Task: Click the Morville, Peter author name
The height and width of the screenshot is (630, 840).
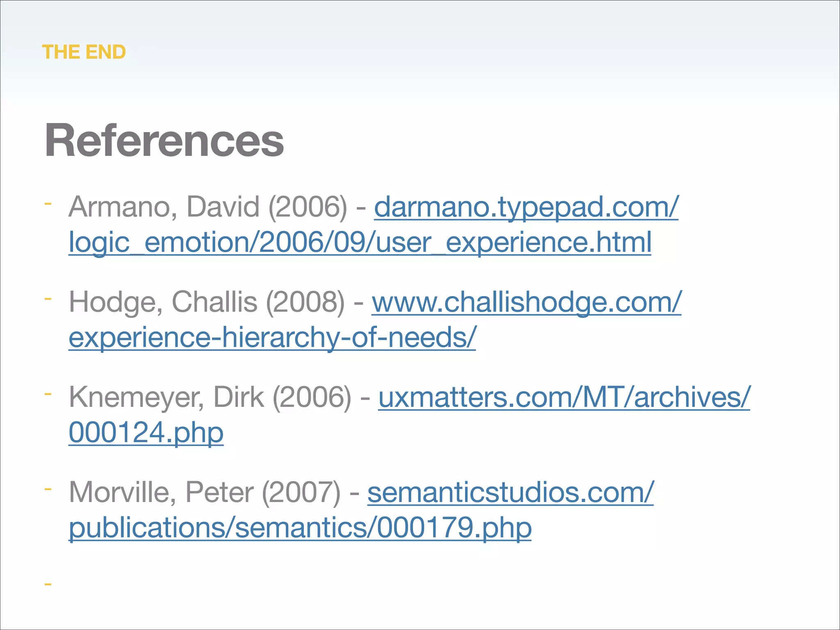Action: pos(161,492)
